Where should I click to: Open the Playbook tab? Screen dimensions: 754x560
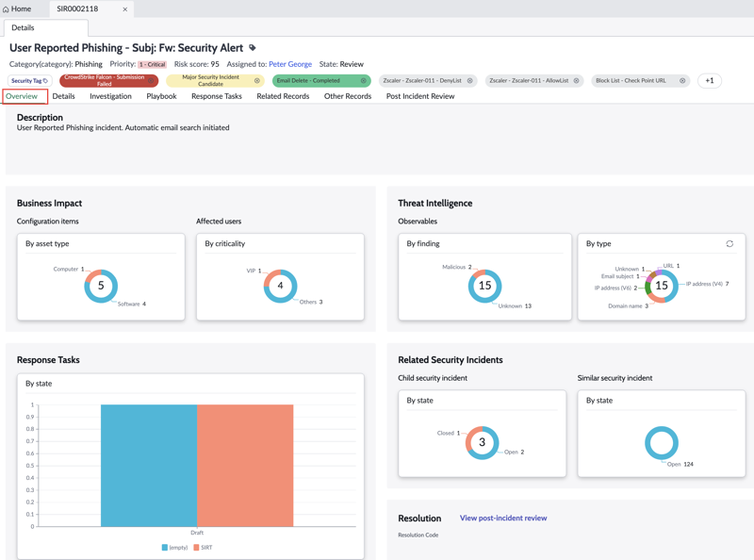161,96
